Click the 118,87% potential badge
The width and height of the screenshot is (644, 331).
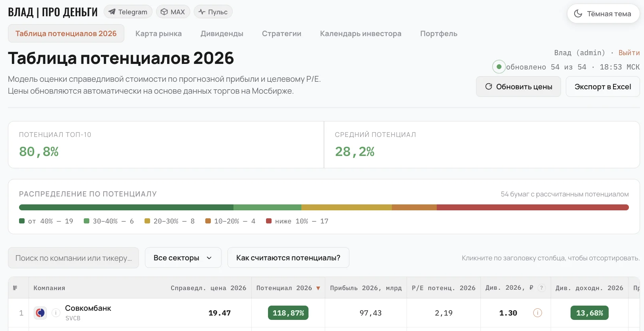click(288, 313)
